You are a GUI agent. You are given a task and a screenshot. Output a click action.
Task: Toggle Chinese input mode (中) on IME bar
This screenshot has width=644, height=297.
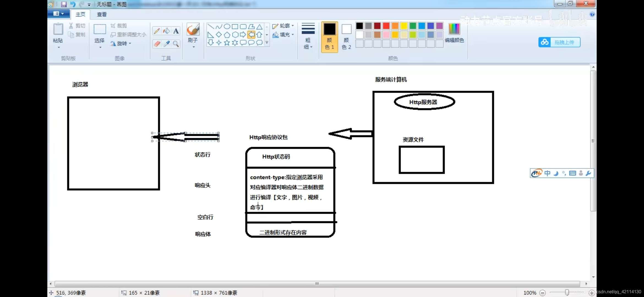click(x=547, y=173)
